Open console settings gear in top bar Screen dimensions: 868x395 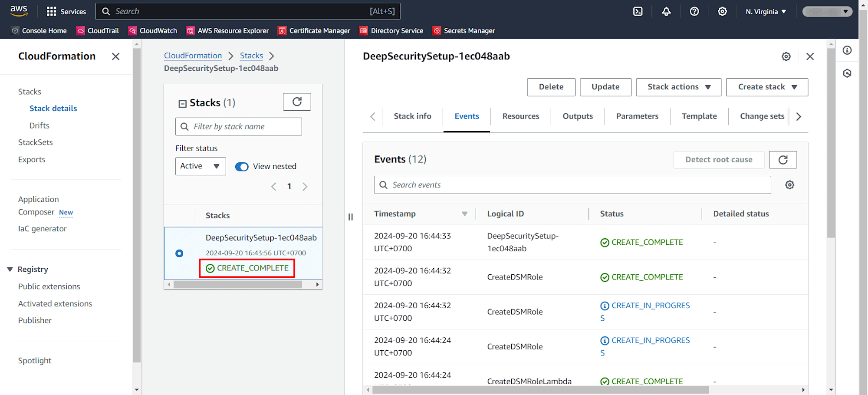point(722,12)
